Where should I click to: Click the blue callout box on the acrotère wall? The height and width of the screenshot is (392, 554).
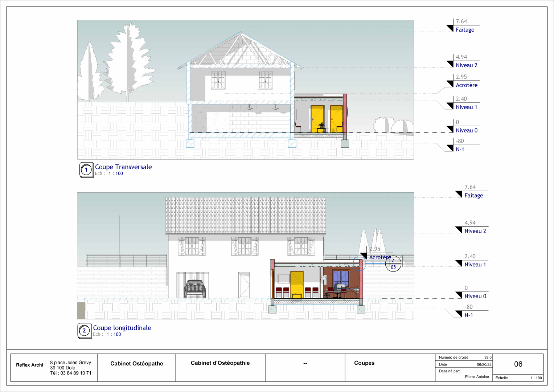point(359,264)
